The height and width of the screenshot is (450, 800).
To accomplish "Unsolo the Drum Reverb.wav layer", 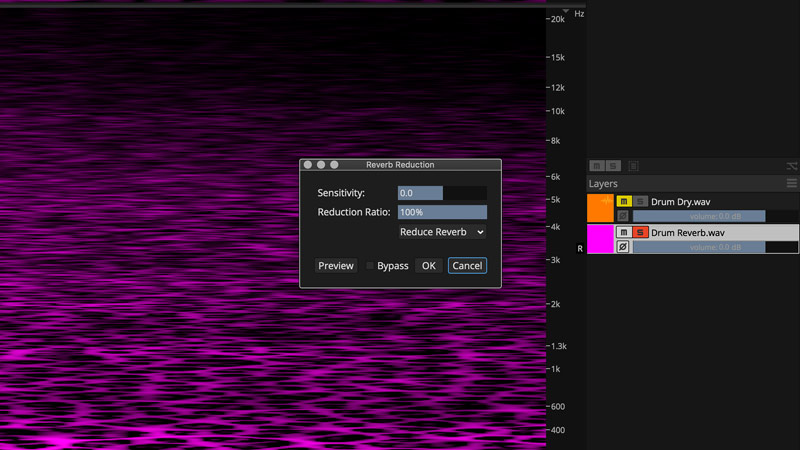I will point(640,232).
